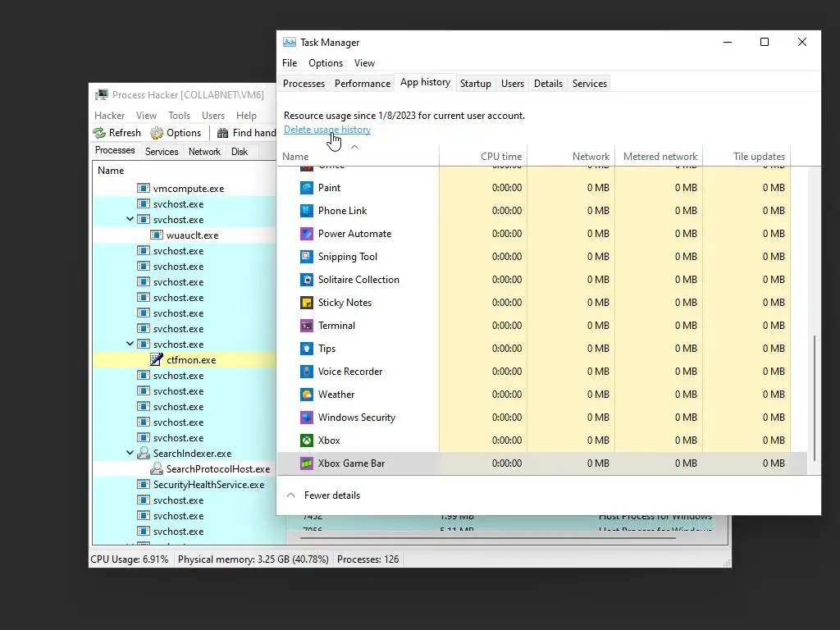Image resolution: width=840 pixels, height=630 pixels.
Task: Click the Windows Security shield icon
Action: pyautogui.click(x=307, y=418)
